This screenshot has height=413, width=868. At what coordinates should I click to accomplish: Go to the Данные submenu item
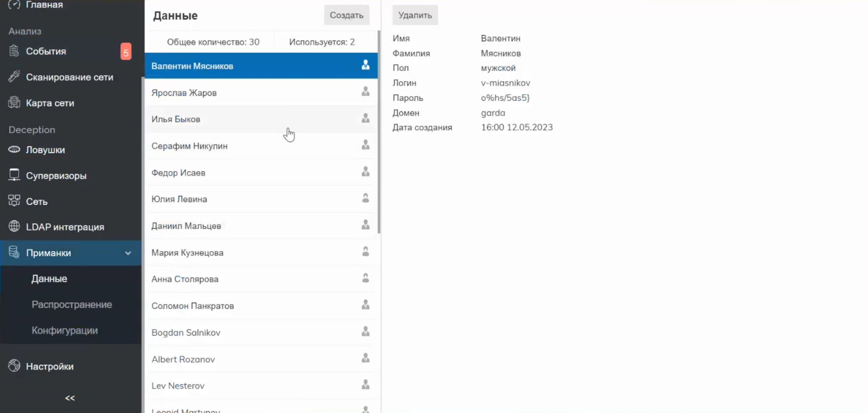[49, 279]
